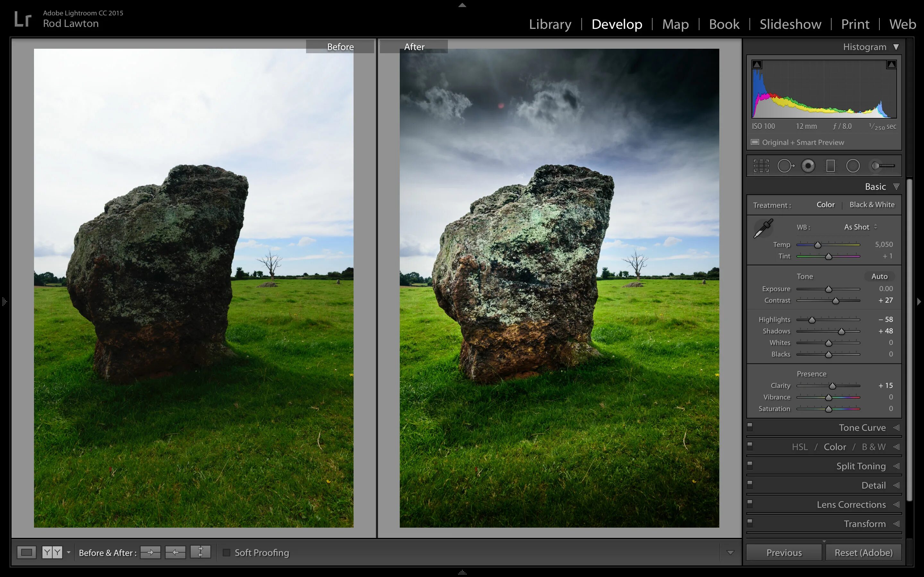Viewport: 924px width, 577px height.
Task: Switch to the Library module
Action: (550, 24)
